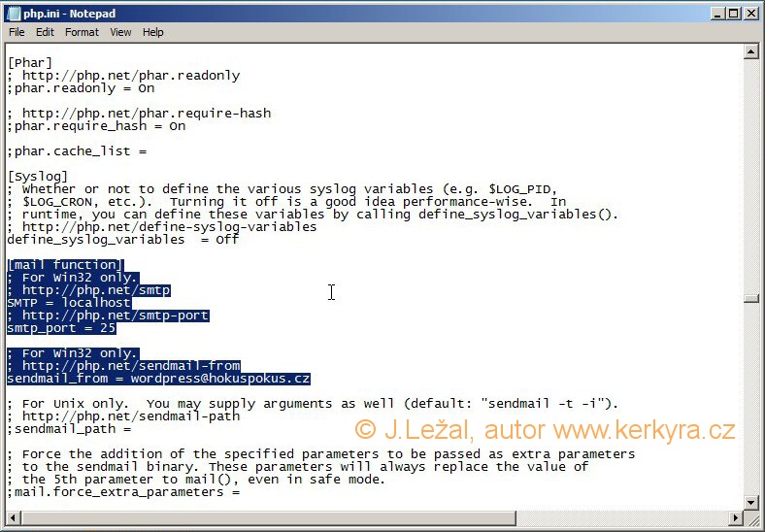
Task: Click the Notepad icon in the title bar
Action: [14, 14]
